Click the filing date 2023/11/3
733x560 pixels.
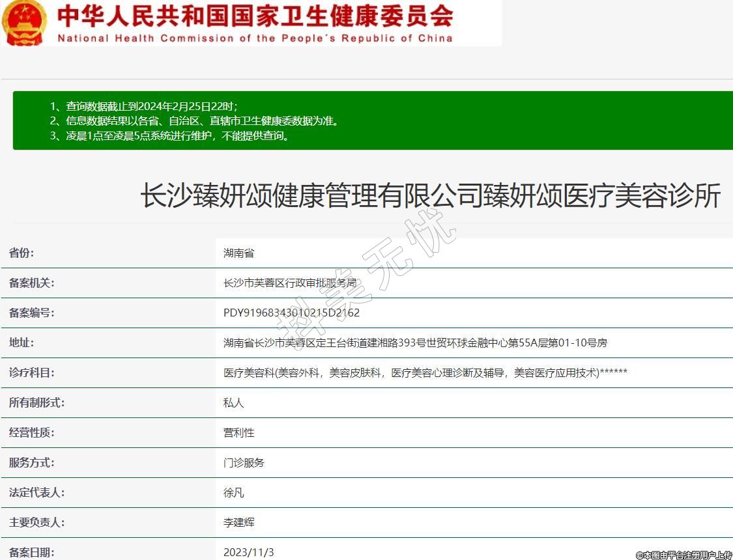(x=249, y=552)
